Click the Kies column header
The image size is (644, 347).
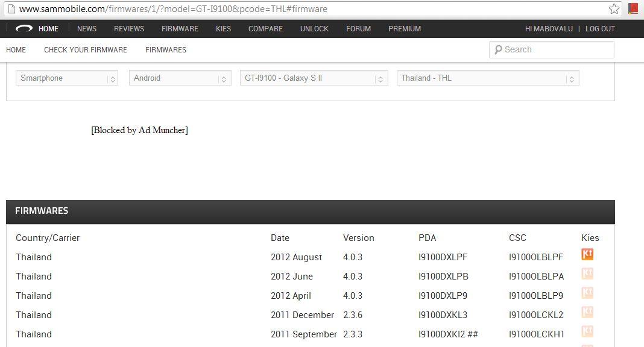[x=590, y=238]
